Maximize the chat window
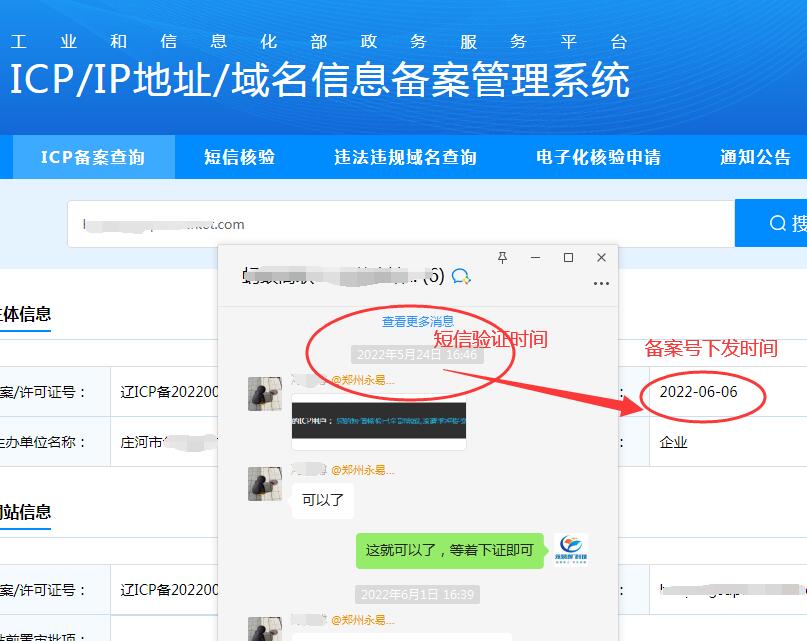Image resolution: width=807 pixels, height=641 pixels. point(568,258)
